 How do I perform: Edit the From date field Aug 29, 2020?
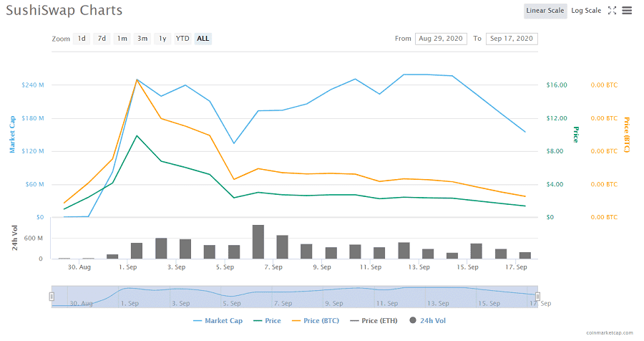click(x=441, y=39)
